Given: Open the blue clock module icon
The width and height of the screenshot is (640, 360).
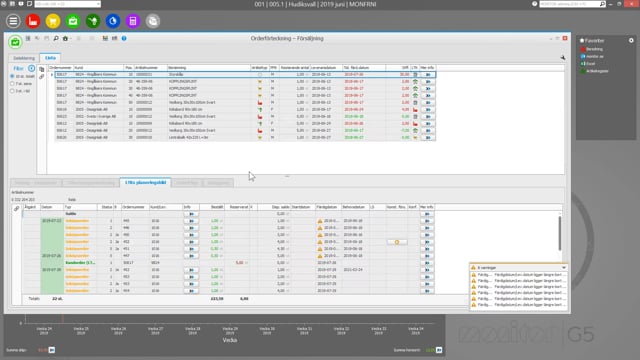Looking at the screenshot, I should coord(113,21).
